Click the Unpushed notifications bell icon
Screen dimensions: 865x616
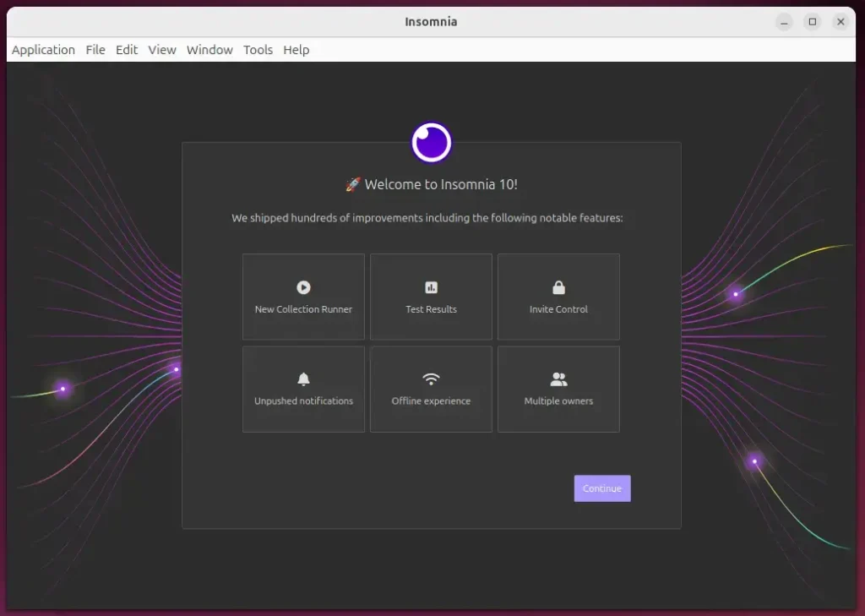(303, 379)
